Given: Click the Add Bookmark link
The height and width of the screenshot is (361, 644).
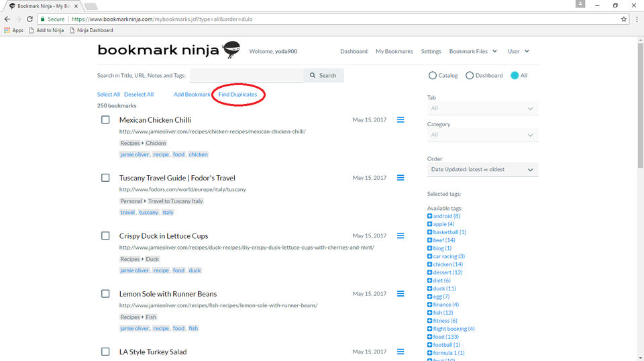Looking at the screenshot, I should click(x=192, y=95).
